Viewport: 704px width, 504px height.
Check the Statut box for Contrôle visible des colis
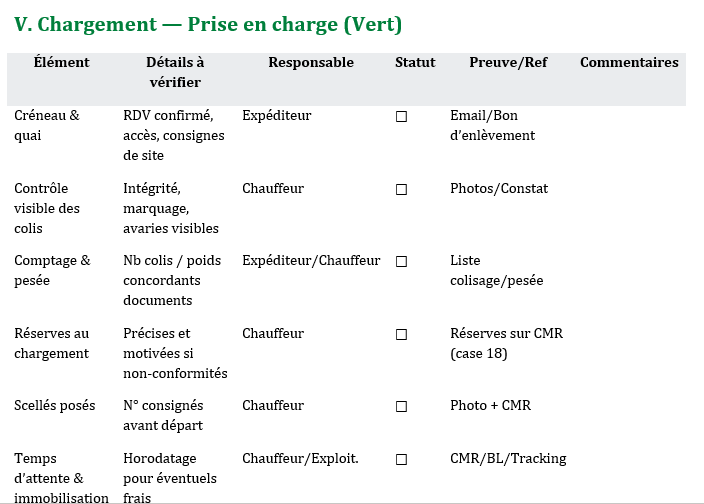click(401, 189)
